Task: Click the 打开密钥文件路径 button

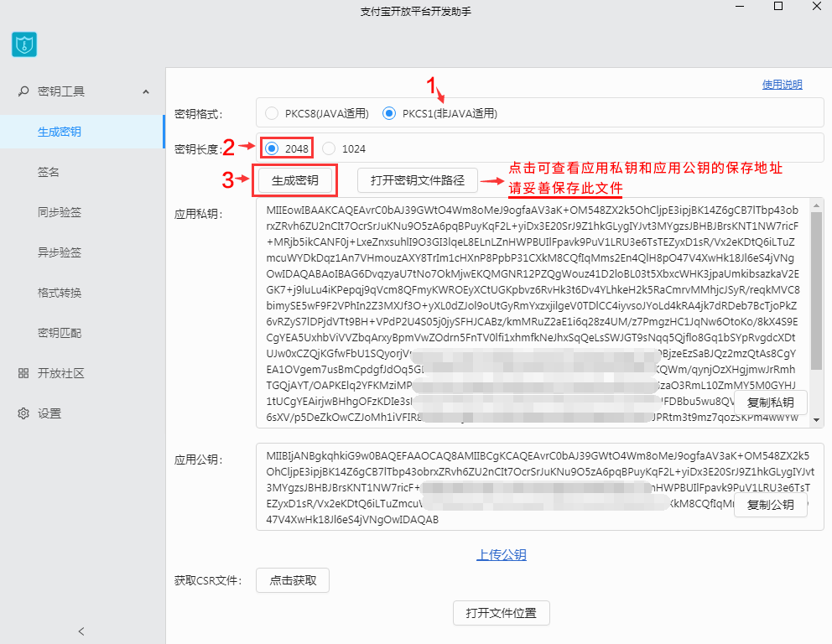Action: pos(418,180)
